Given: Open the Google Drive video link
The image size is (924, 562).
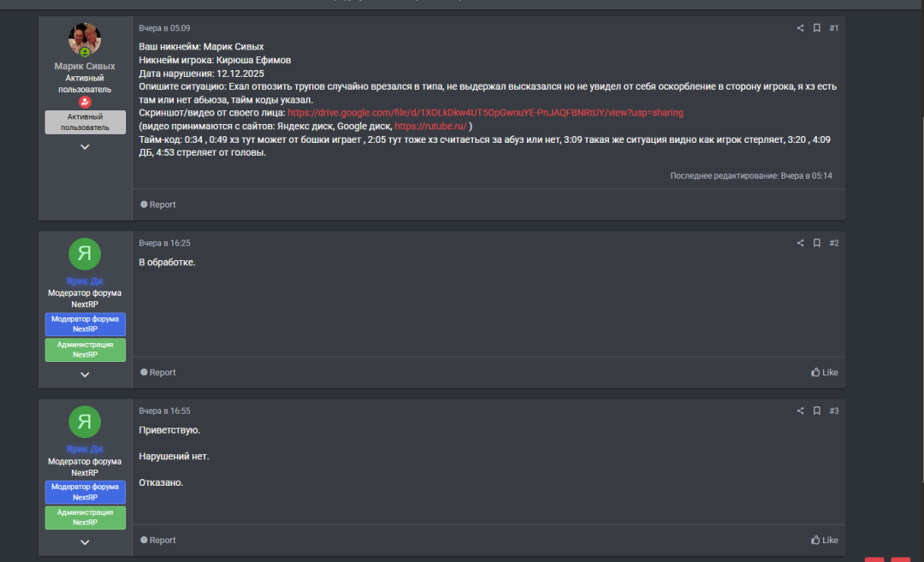Looking at the screenshot, I should pos(485,112).
